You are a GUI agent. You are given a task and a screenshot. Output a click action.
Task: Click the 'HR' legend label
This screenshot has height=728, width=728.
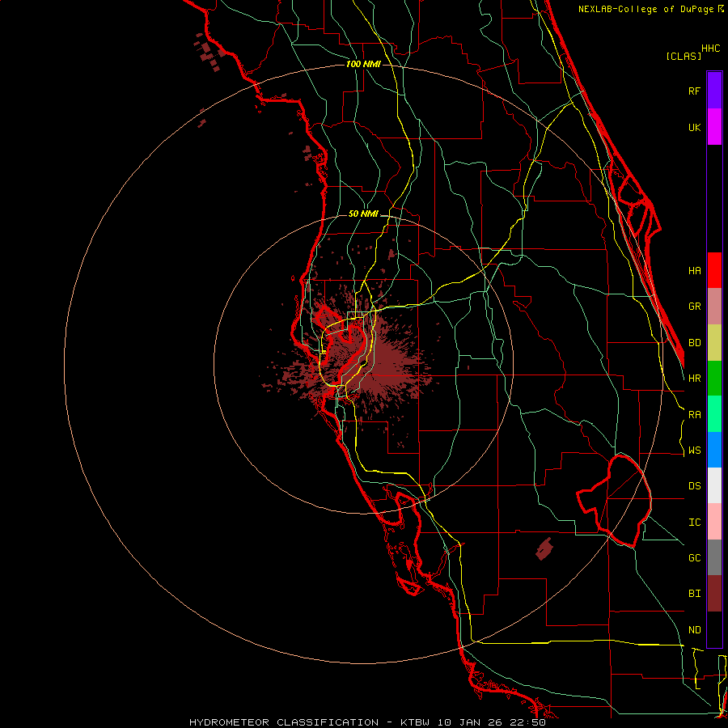695,379
